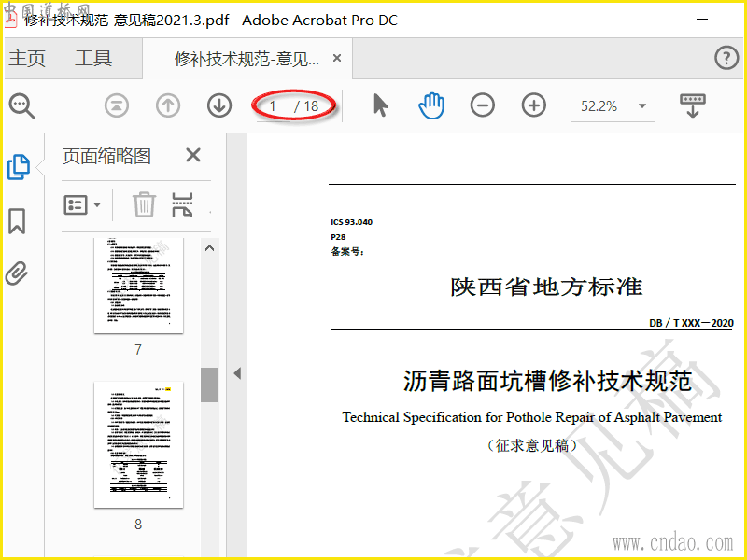Activate the hand pan tool
Screen dimensions: 747x560
(431, 105)
